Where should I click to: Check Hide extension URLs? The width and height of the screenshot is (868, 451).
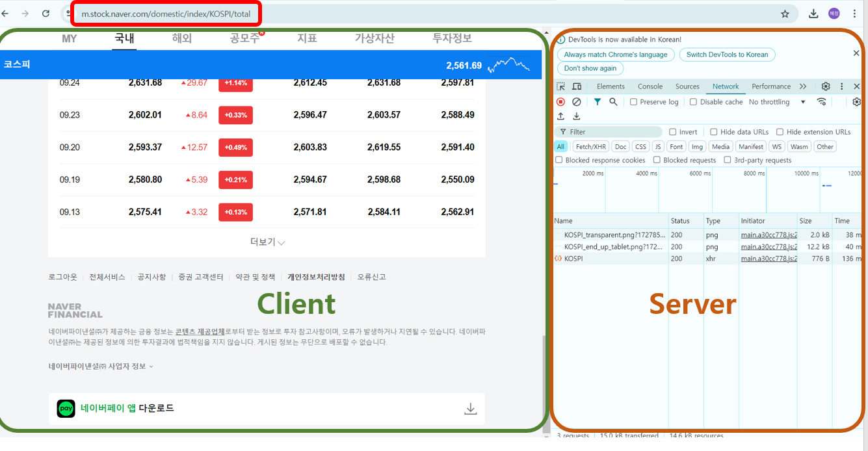(780, 132)
